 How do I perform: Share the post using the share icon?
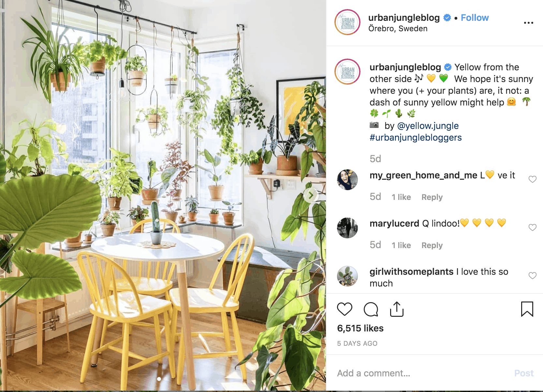coord(397,309)
